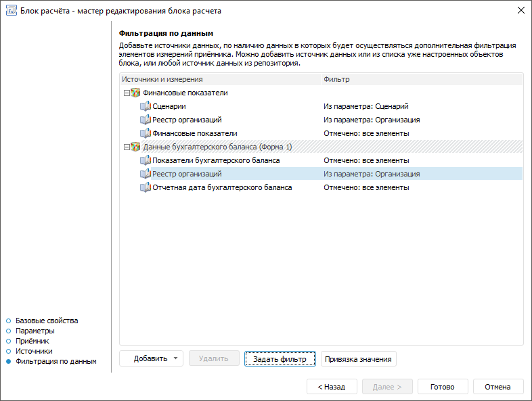This screenshot has height=401, width=532.
Task: Click the cube icon beside the first Финансовые показатели
Action: [135, 93]
